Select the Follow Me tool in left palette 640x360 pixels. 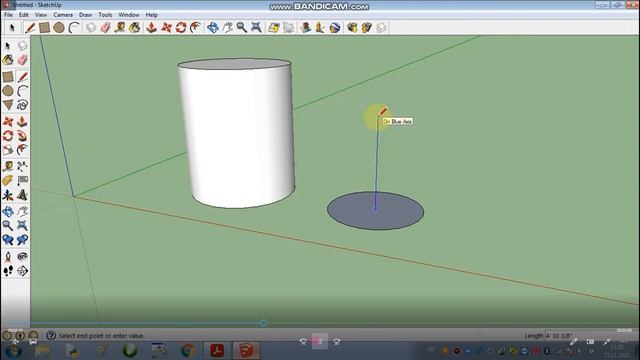[x=22, y=136]
